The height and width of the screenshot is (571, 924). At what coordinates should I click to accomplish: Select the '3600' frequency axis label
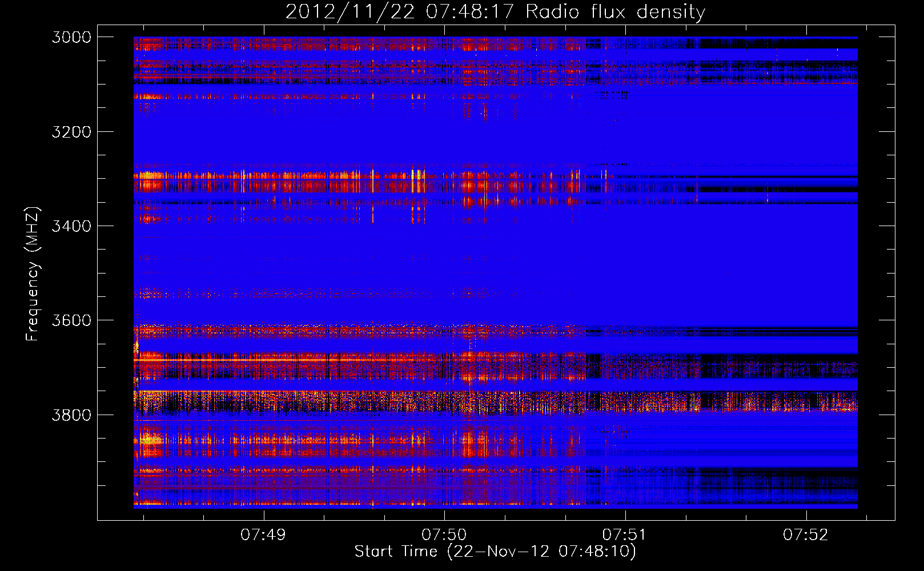coord(71,320)
